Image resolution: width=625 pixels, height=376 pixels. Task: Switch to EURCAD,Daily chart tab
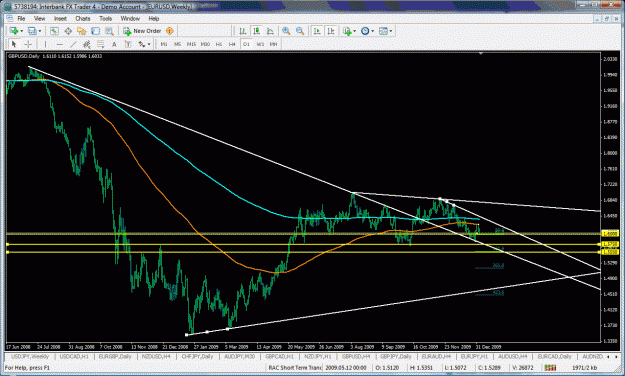[554, 356]
